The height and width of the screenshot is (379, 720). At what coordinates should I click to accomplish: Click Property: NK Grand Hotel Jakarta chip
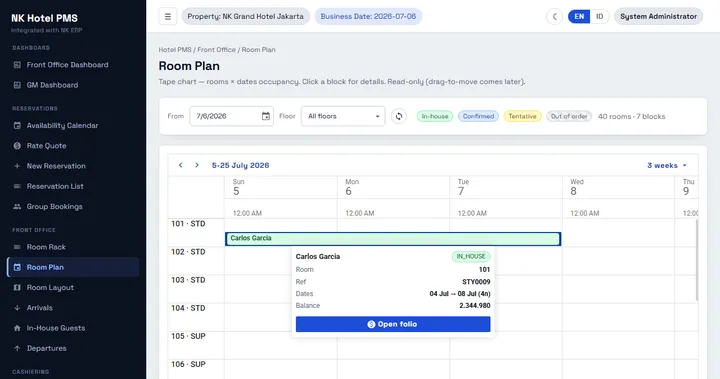click(x=246, y=17)
